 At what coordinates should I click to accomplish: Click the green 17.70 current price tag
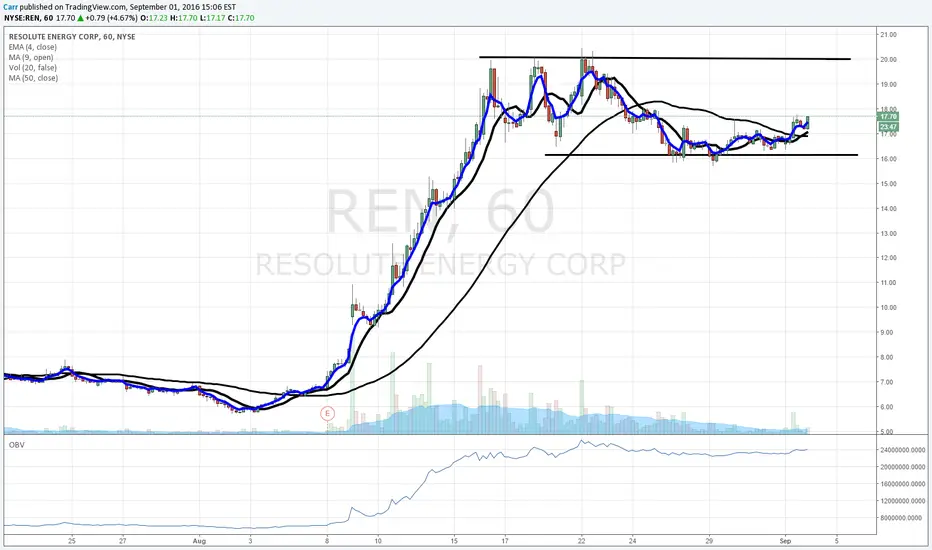888,117
